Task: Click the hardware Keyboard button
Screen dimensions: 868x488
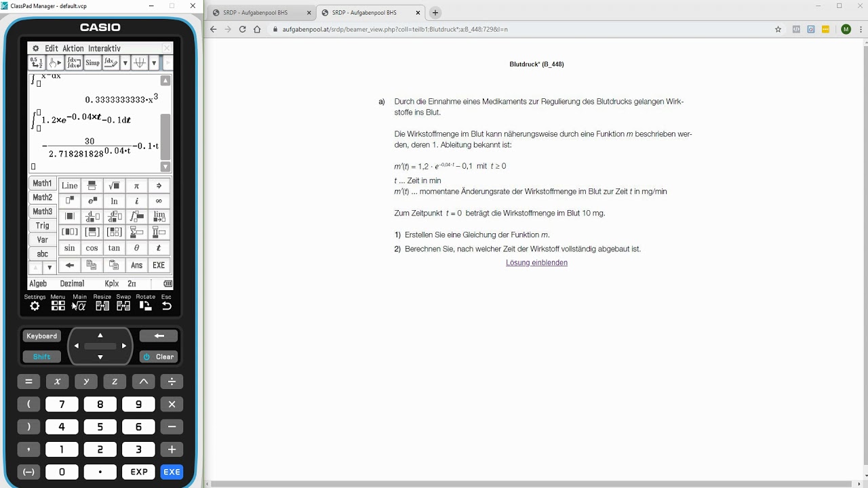Action: [42, 336]
